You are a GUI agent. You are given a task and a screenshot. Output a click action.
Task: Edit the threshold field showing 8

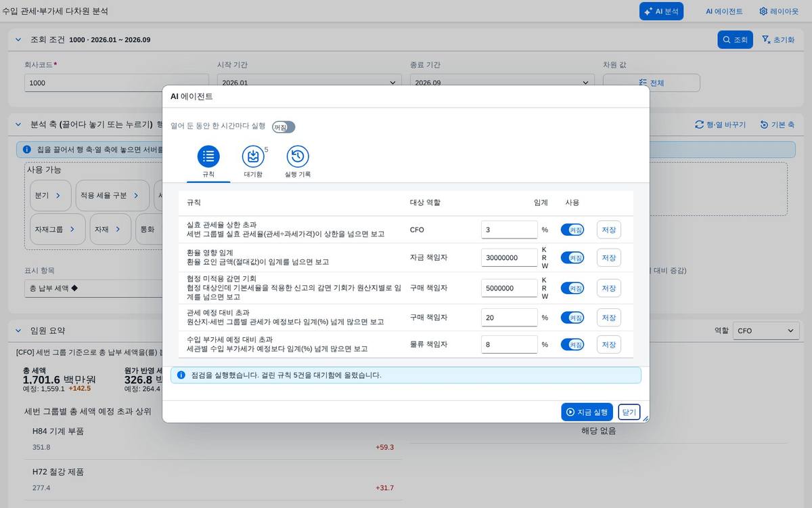pyautogui.click(x=510, y=344)
